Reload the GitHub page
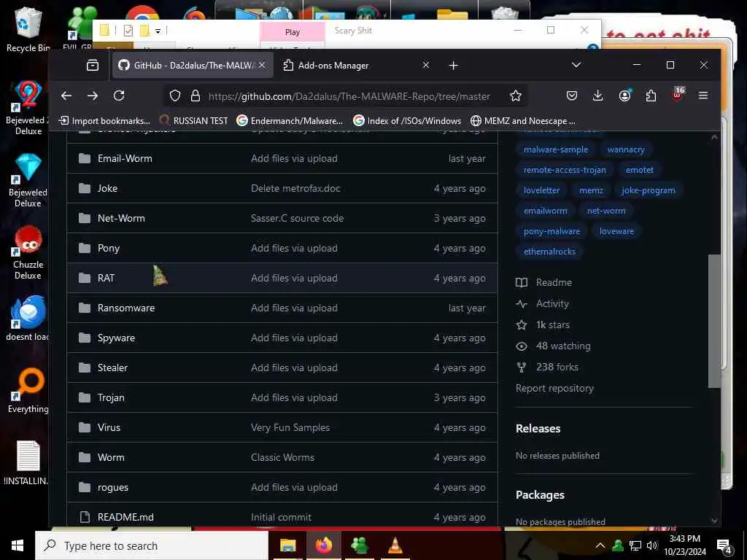Image resolution: width=747 pixels, height=560 pixels. 119,96
